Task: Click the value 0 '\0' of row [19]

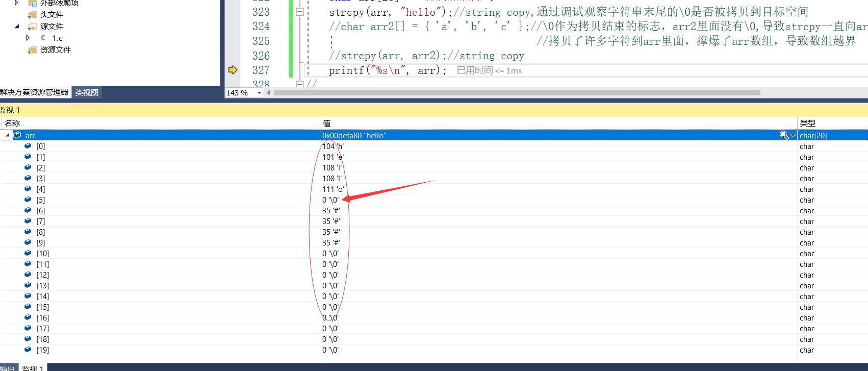Action: (330, 350)
